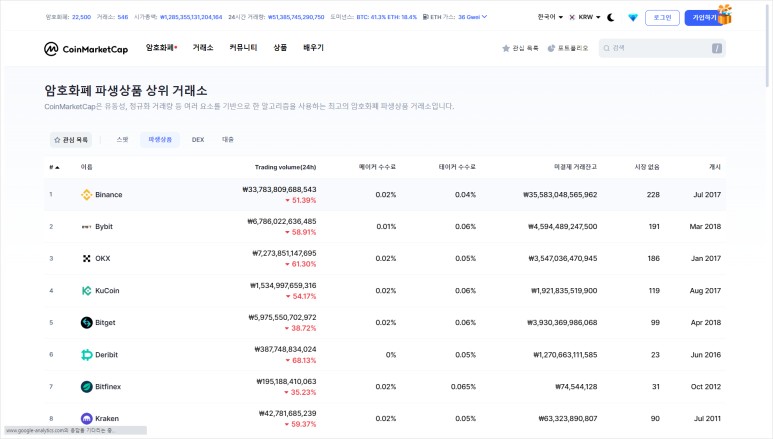Open the Kraken exchange link
This screenshot has height=439, width=773.
point(107,419)
